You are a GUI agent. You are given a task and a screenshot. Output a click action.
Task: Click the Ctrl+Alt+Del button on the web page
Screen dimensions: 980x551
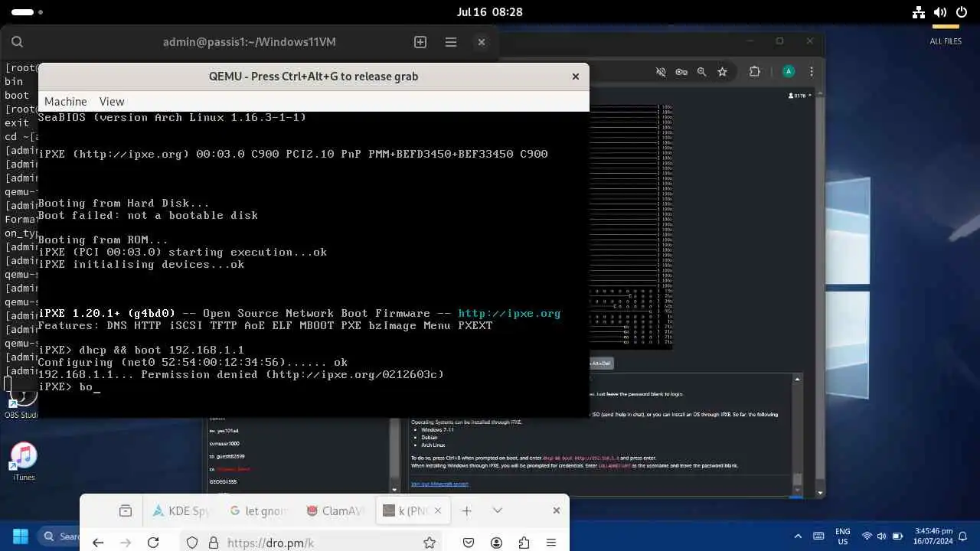pos(601,363)
